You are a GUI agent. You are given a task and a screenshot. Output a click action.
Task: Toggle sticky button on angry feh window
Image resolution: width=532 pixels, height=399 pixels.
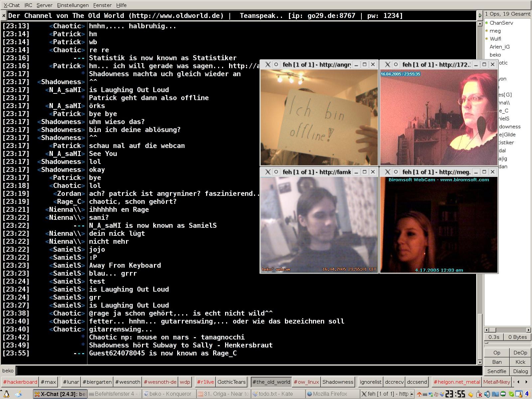click(276, 65)
